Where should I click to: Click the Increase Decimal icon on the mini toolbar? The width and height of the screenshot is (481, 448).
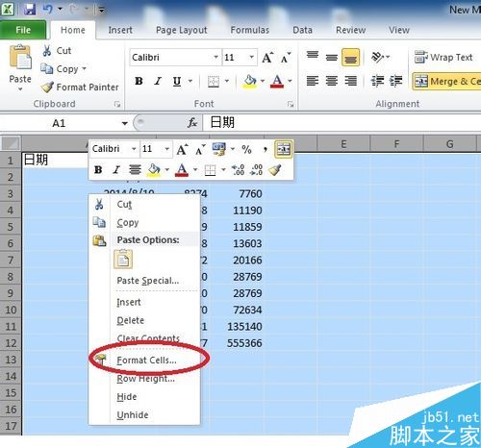coord(238,170)
